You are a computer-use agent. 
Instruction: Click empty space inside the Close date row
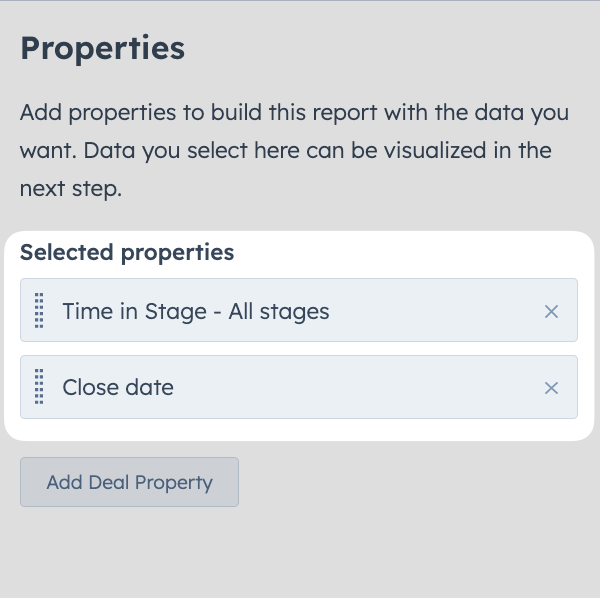point(356,387)
